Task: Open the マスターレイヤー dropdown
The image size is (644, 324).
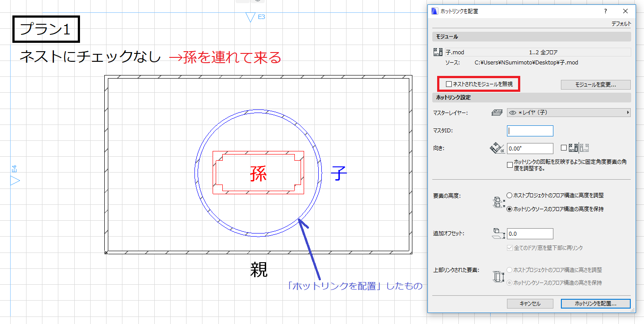Action: [x=568, y=113]
